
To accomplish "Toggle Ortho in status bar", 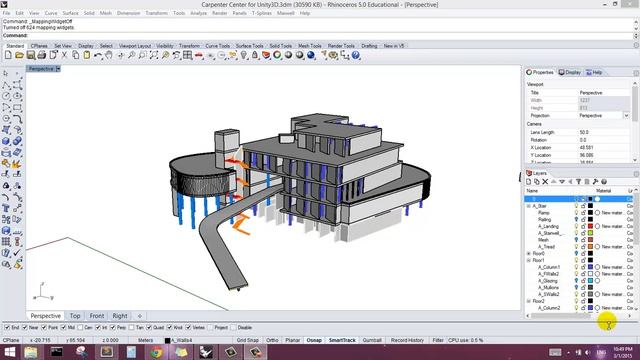I will point(272,340).
